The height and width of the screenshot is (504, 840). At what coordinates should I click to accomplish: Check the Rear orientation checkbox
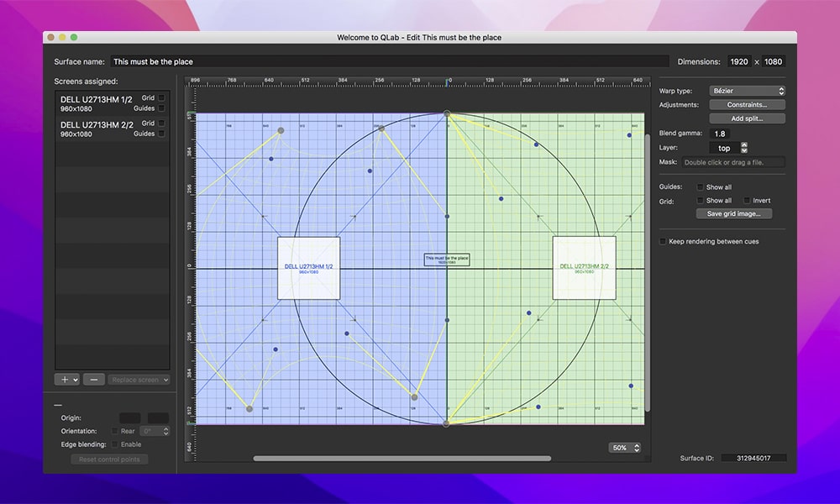(x=115, y=431)
